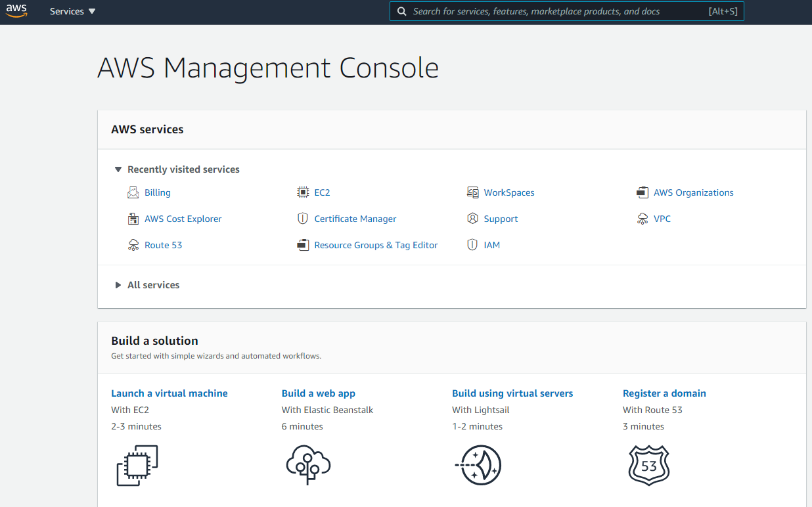Open the AWS Cost Explorer link
Viewport: 812px width, 507px height.
(183, 219)
